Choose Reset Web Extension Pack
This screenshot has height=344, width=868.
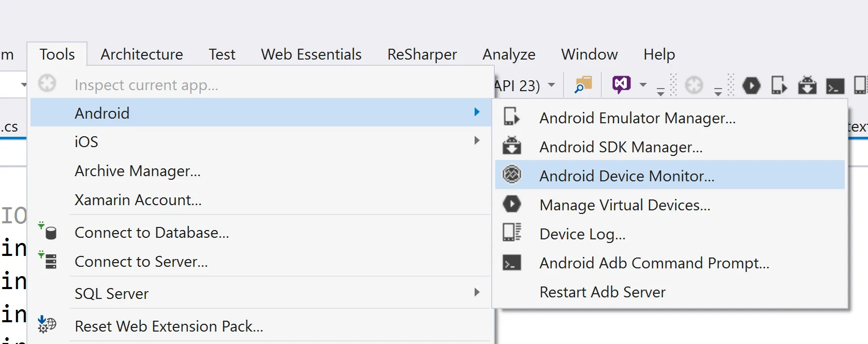(260, 326)
